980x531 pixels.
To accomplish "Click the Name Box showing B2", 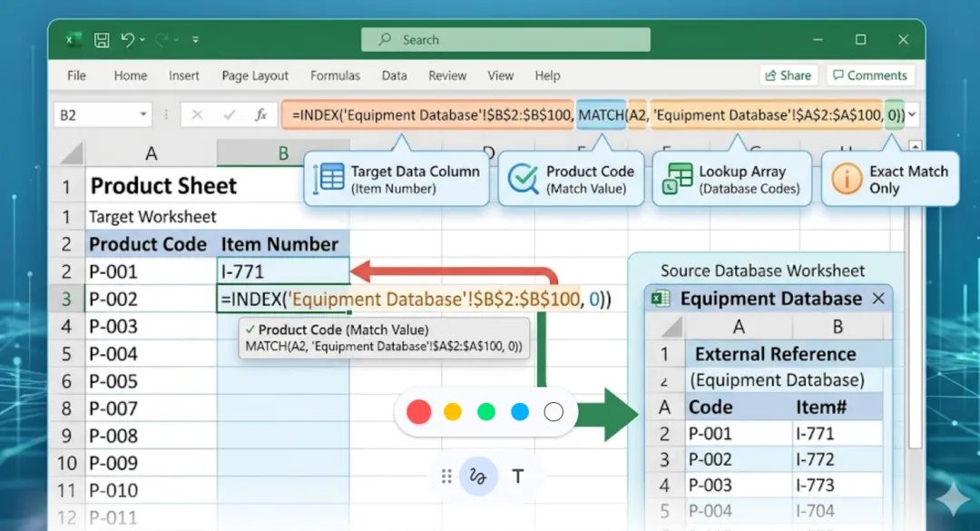I will pos(103,115).
